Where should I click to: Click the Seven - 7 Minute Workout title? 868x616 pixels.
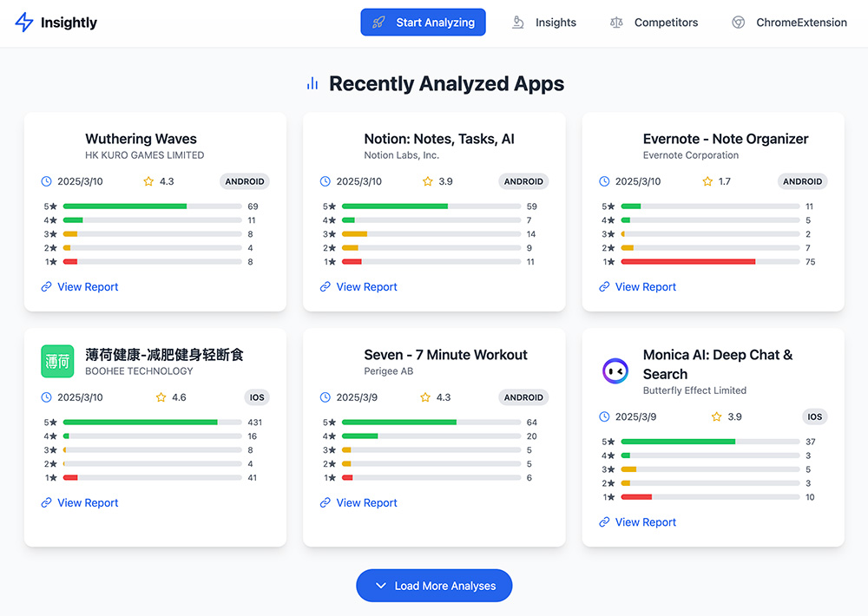[445, 355]
